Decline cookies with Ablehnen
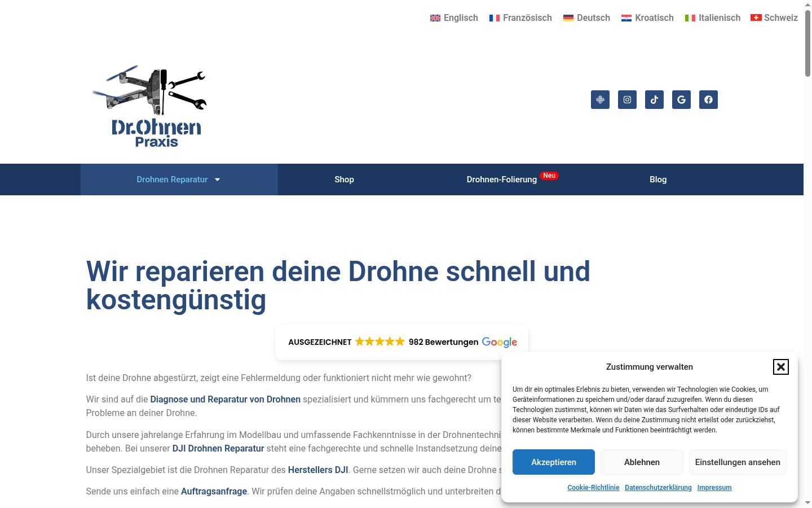 coord(642,462)
